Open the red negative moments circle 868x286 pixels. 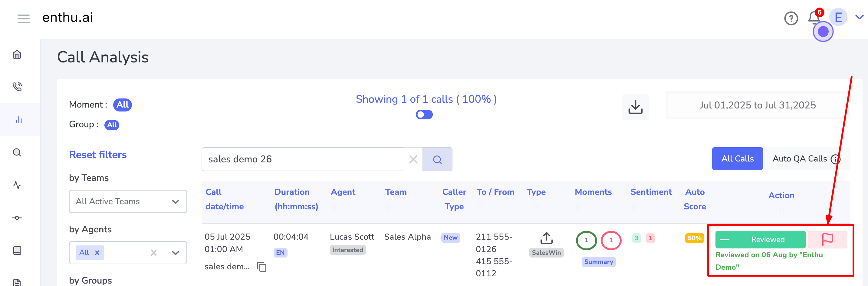(x=611, y=240)
